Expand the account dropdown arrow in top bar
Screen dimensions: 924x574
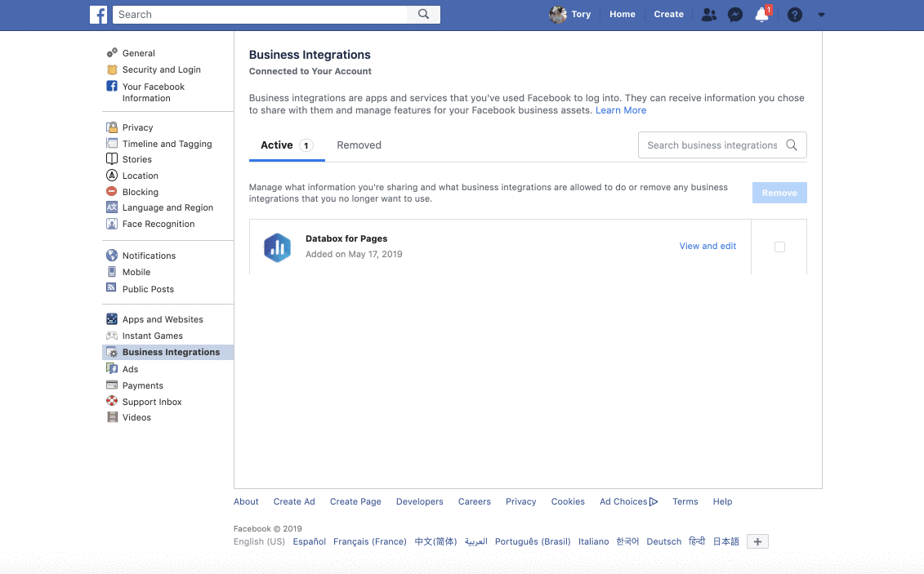[x=821, y=16]
